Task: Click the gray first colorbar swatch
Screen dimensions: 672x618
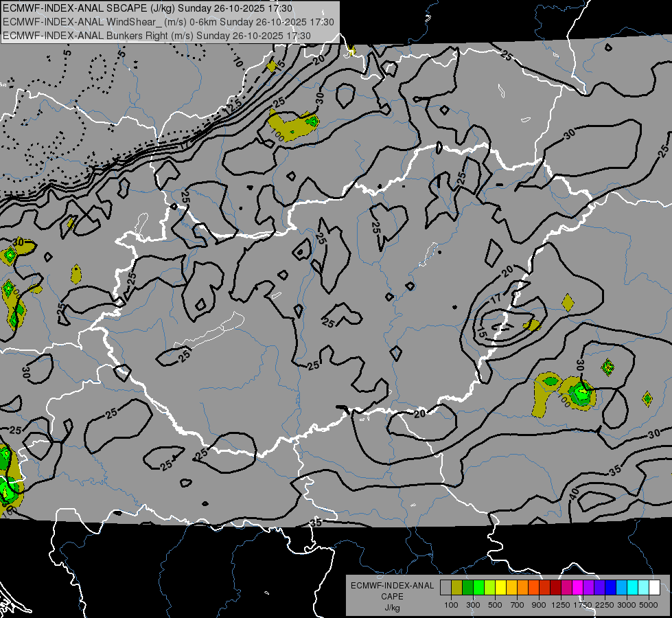Action: 445,587
